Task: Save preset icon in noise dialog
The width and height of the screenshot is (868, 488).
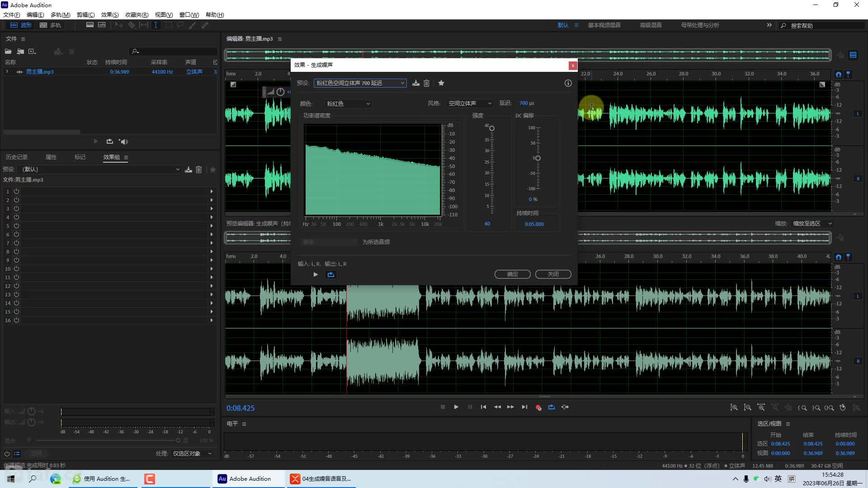Action: [415, 83]
